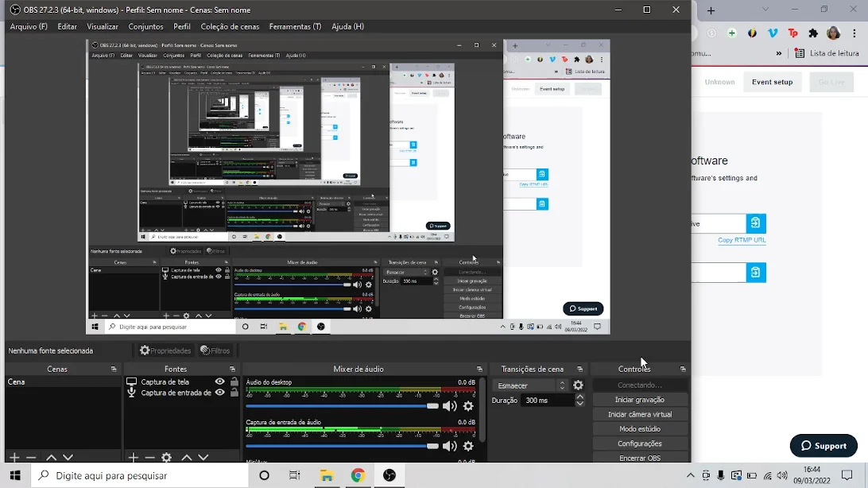The image size is (868, 488).
Task: Open source properties gear in Fontes
Action: (166, 458)
